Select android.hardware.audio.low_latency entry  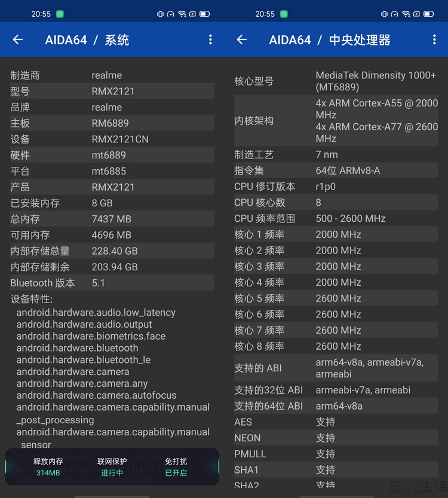point(96,313)
